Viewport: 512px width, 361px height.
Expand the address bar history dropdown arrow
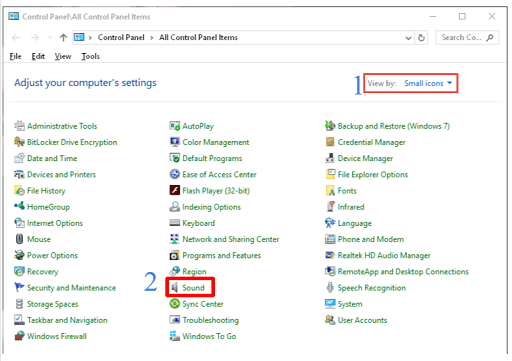coord(408,38)
